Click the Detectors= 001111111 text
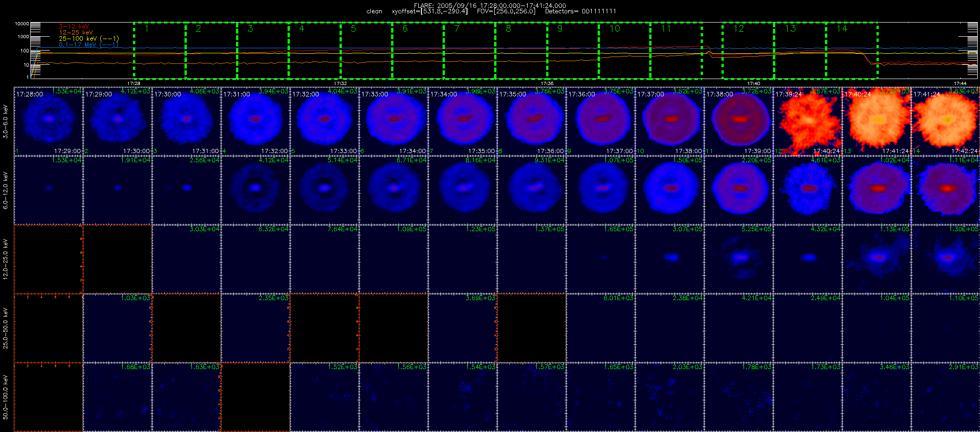The image size is (980, 432). point(581,11)
